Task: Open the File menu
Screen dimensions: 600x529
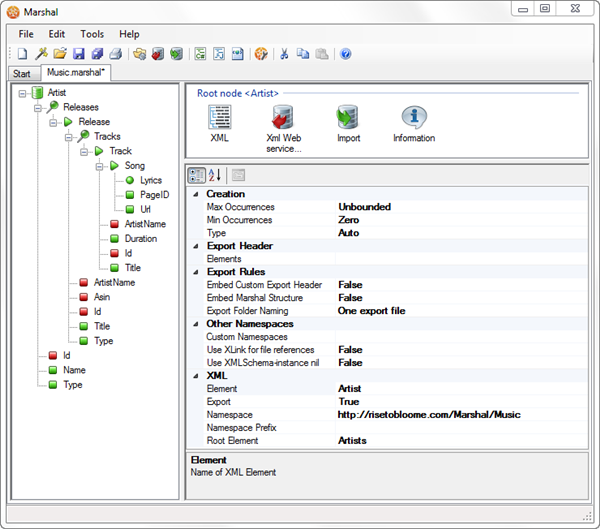Action: tap(26, 34)
